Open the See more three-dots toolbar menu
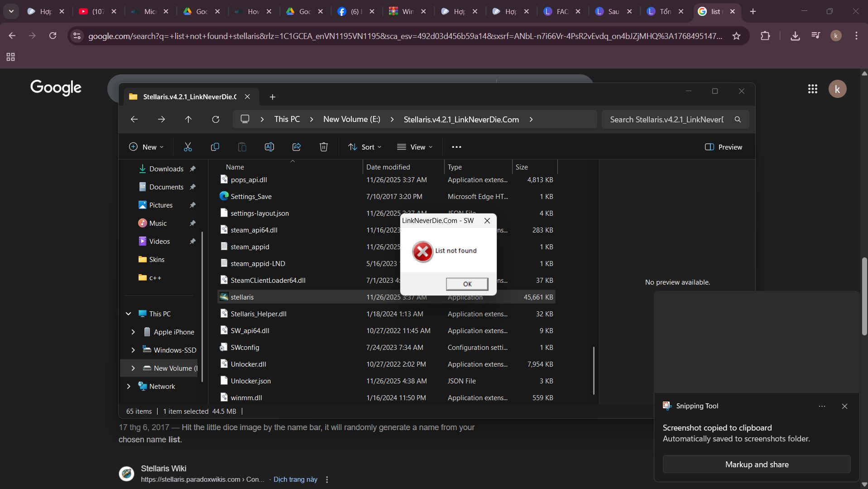The width and height of the screenshot is (868, 489). 456,147
